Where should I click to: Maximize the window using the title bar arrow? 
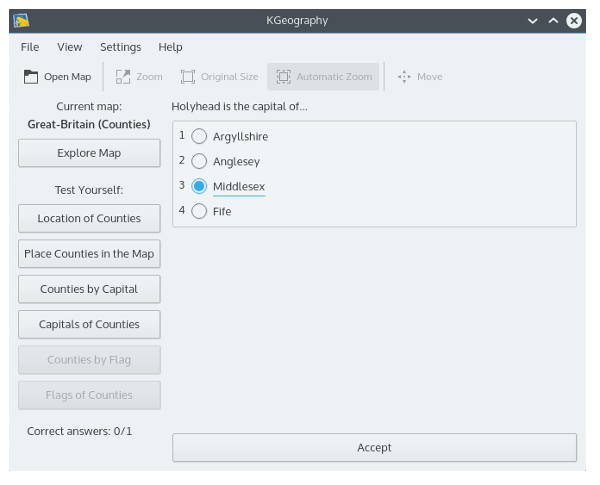tap(553, 20)
